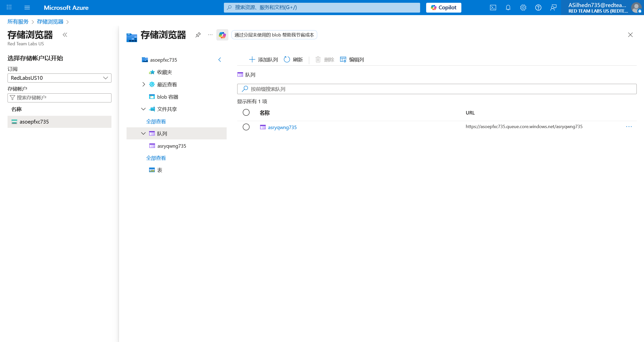Open the notifications bell
Image resolution: width=644 pixels, height=342 pixels.
508,8
